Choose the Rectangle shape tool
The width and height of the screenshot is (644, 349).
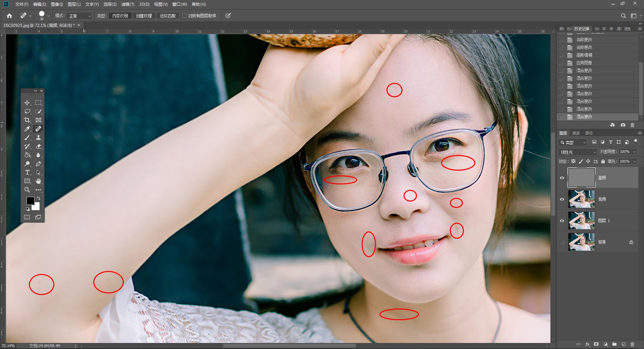tap(27, 181)
